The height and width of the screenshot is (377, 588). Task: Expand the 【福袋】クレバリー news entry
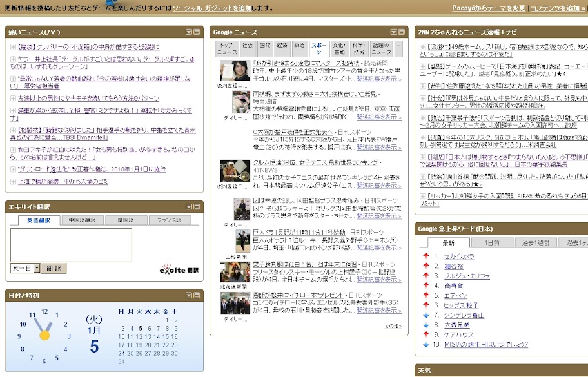[x=13, y=47]
